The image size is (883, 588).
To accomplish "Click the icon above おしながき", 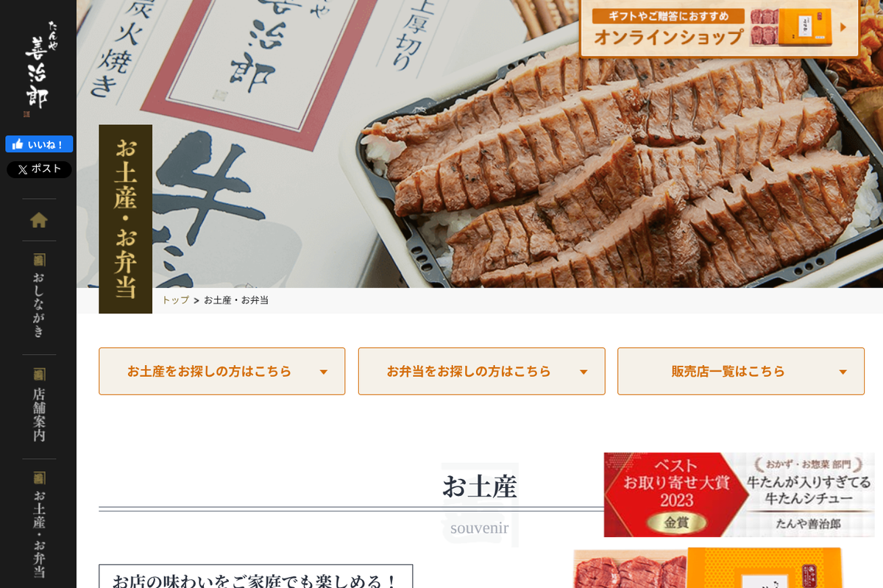I will pyautogui.click(x=39, y=260).
